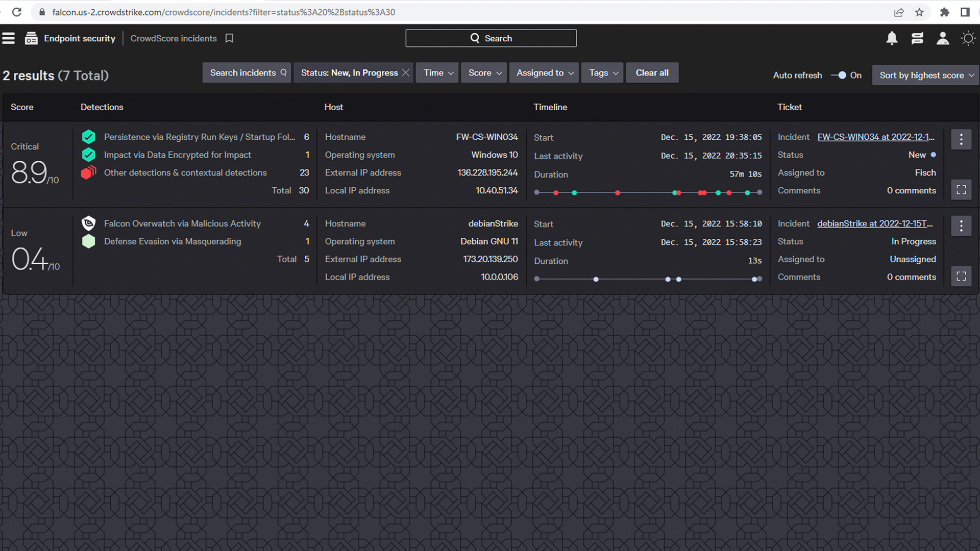This screenshot has width=980, height=551.
Task: Expand the FW-CS-WIN034 incident to full view
Action: point(961,190)
